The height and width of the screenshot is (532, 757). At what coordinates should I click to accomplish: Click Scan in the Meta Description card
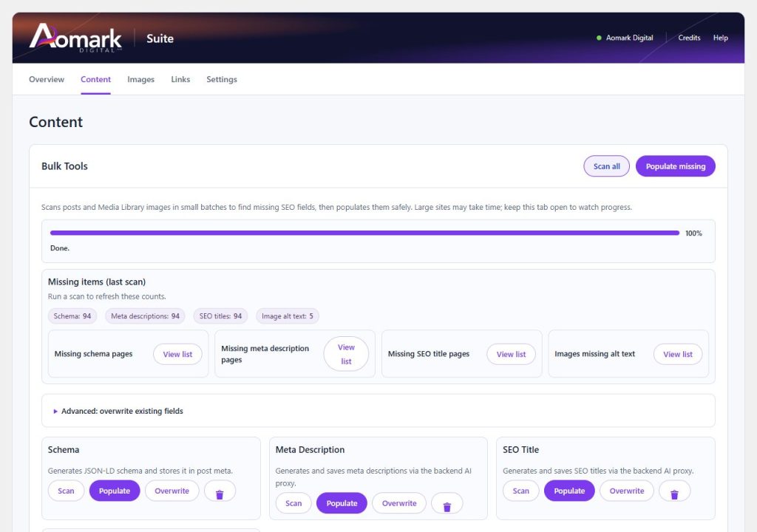pyautogui.click(x=293, y=503)
